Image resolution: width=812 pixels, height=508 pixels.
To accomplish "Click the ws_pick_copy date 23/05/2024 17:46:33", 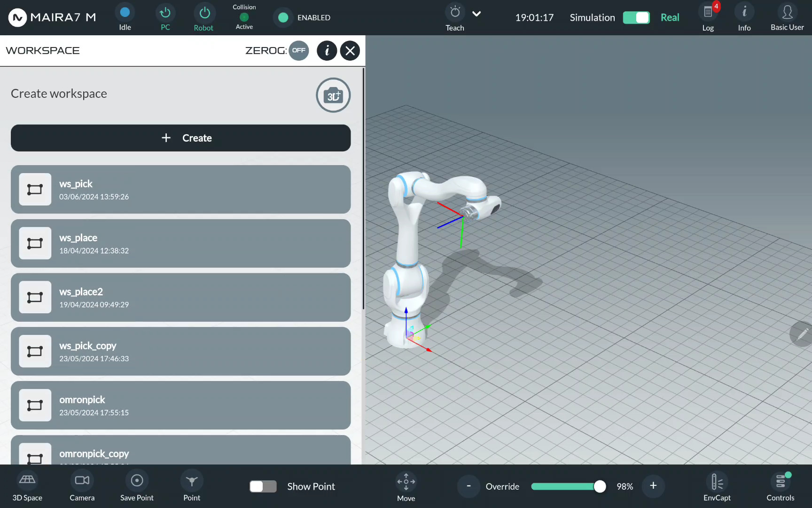I will click(94, 358).
